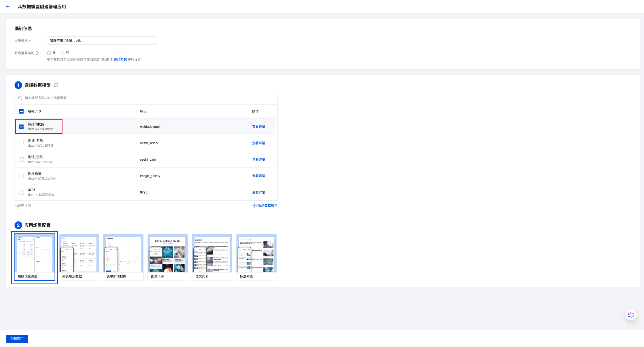Choose the 列表展示数据 scene template

[x=79, y=257]
